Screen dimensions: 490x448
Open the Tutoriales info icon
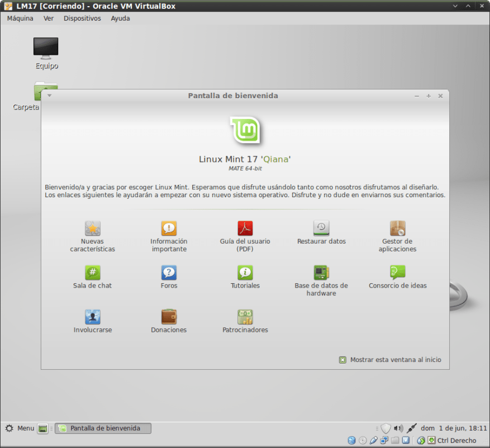[245, 272]
